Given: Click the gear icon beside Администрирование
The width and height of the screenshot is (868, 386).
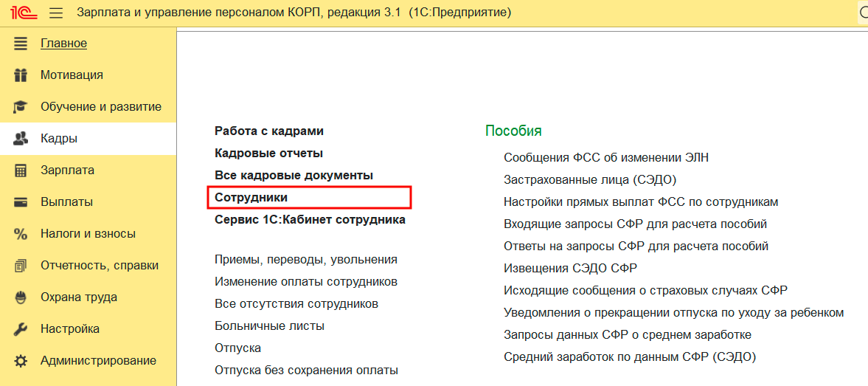Looking at the screenshot, I should (x=21, y=361).
